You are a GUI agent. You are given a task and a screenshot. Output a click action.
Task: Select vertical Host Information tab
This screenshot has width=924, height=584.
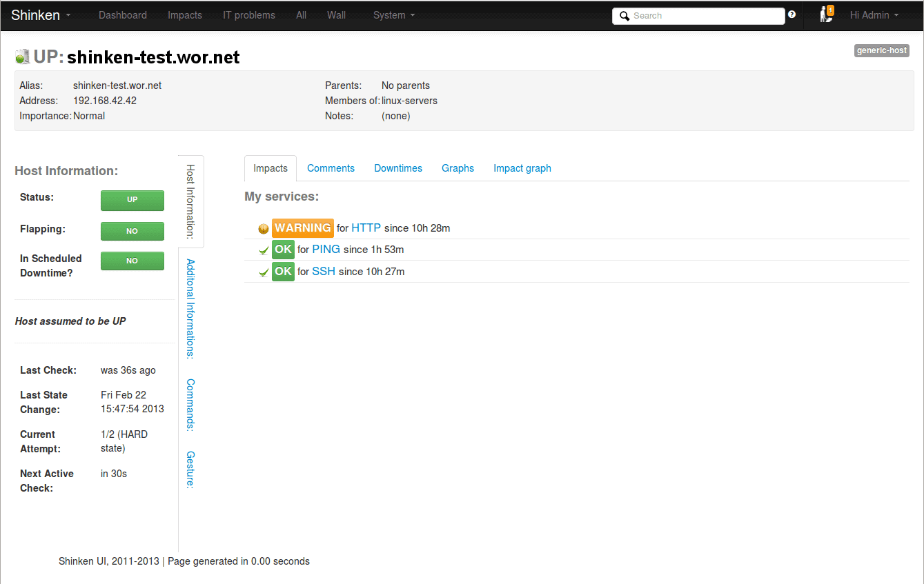(191, 201)
